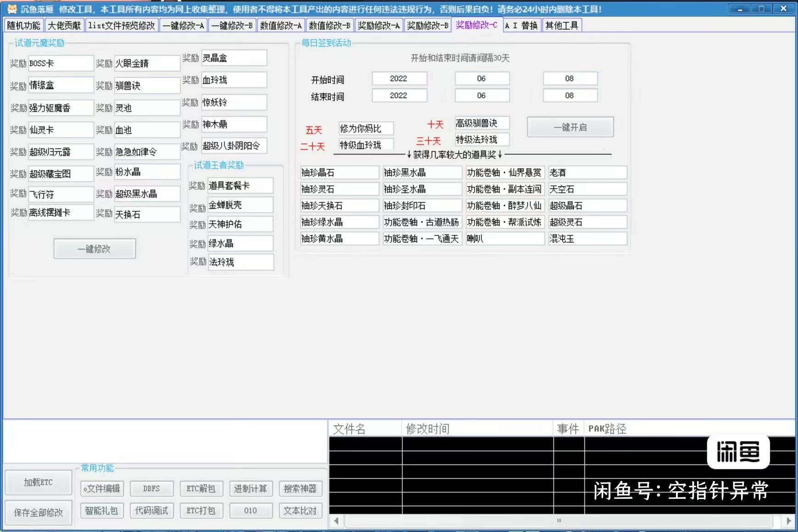
Task: Edit the 三十天 特级法玲珑 field
Action: click(x=482, y=139)
